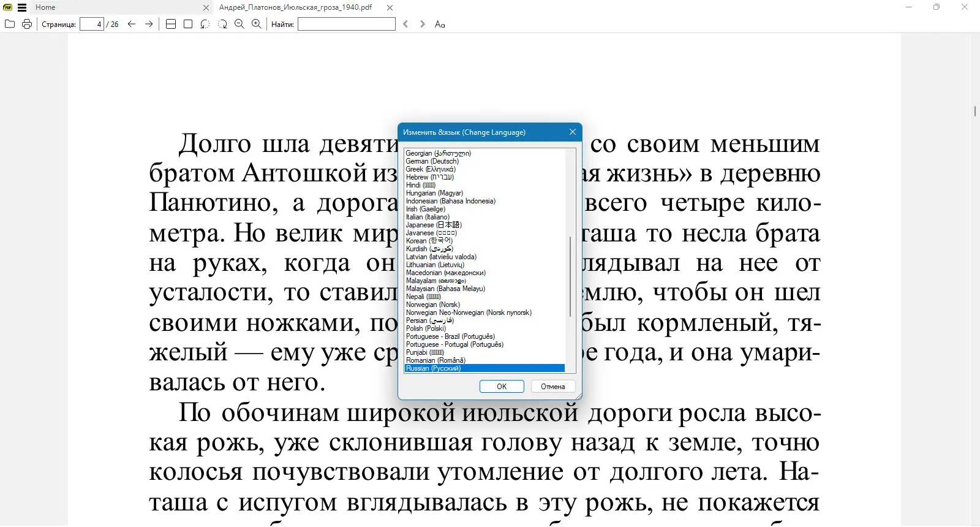980x527 pixels.
Task: Confirm language with the OK button
Action: (502, 387)
